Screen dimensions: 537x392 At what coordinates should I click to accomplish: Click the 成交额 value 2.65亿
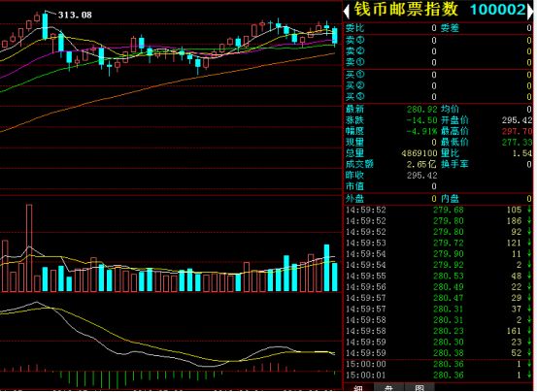(421, 165)
